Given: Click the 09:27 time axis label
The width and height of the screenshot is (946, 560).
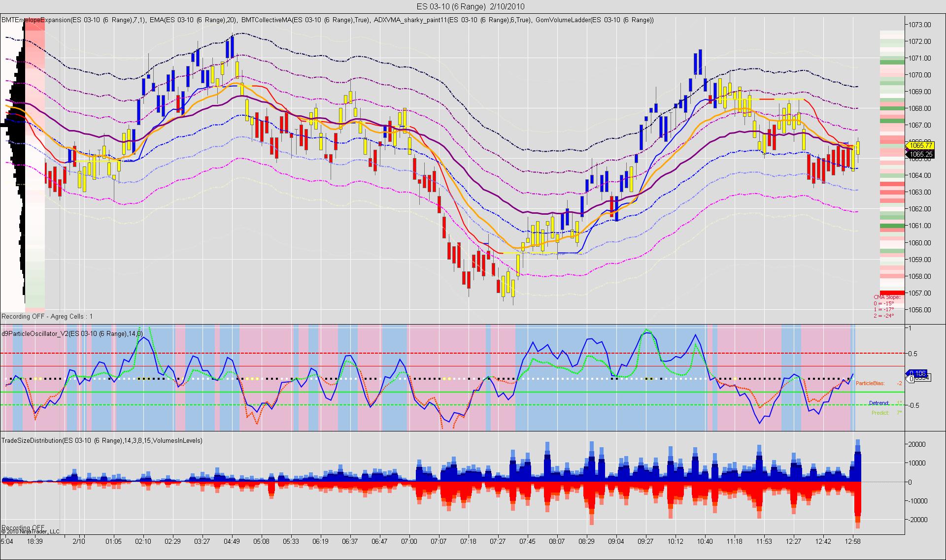Looking at the screenshot, I should pos(645,541).
